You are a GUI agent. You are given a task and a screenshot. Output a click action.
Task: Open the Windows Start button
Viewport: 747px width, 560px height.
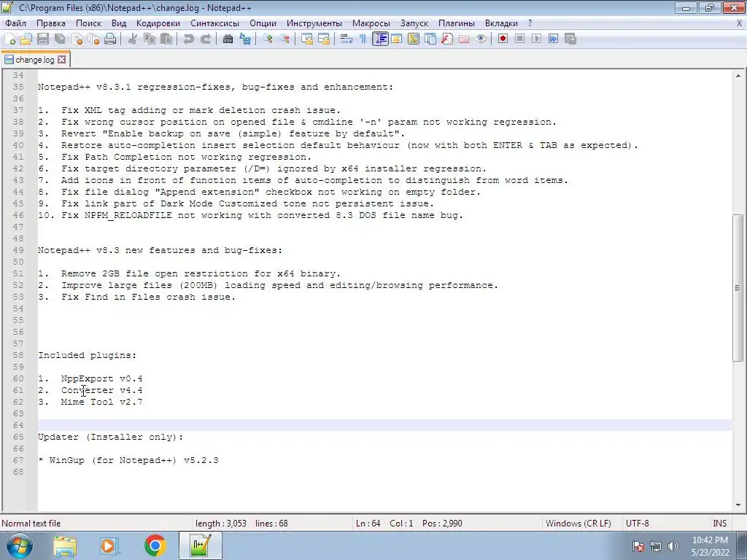[x=20, y=545]
